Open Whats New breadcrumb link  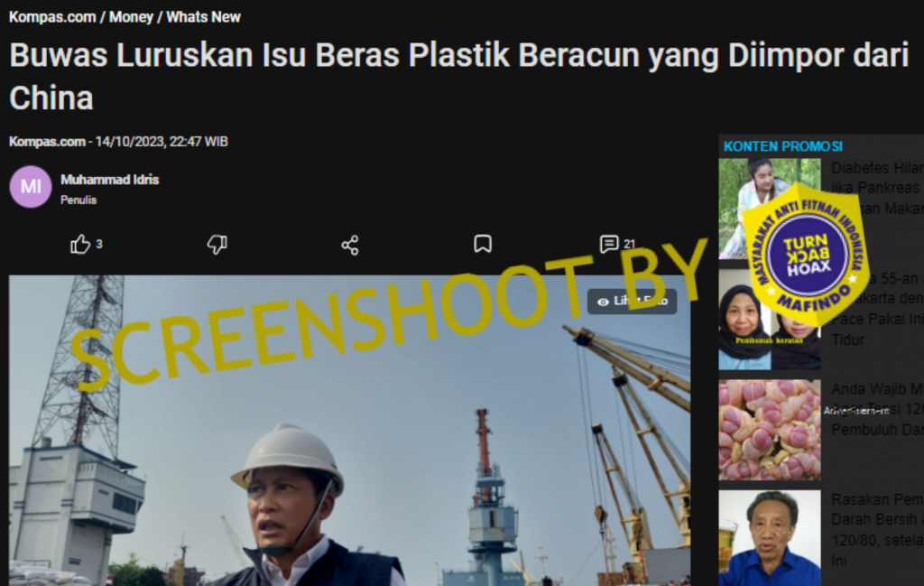[x=203, y=17]
